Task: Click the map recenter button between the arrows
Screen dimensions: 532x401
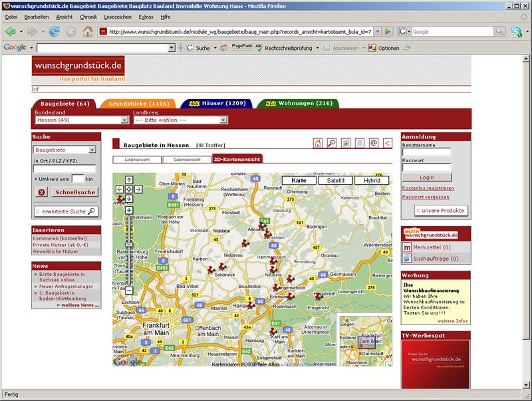Action: [x=129, y=189]
